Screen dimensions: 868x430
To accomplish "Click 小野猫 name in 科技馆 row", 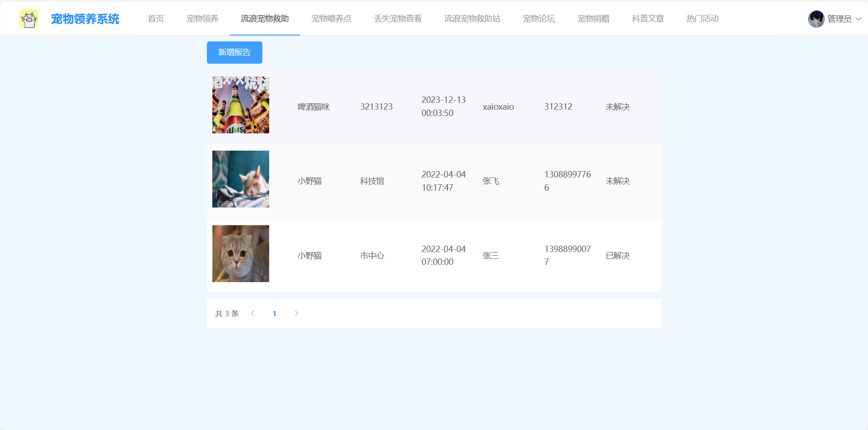I will [310, 181].
